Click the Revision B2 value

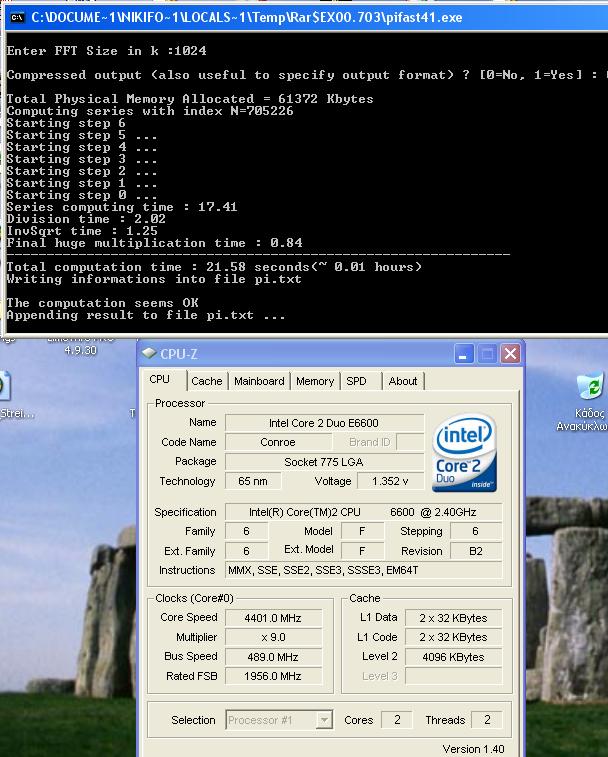point(476,551)
